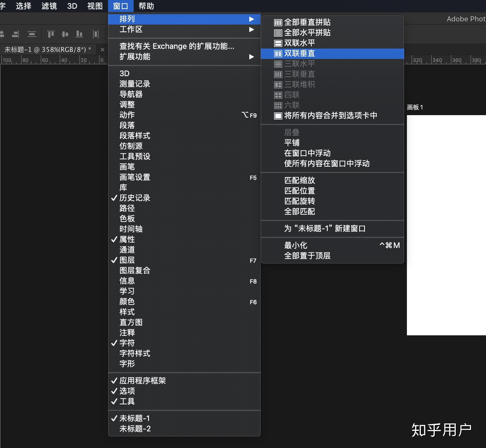Click the 全部垂直拼贴 tile-all-vertically icon

click(278, 22)
